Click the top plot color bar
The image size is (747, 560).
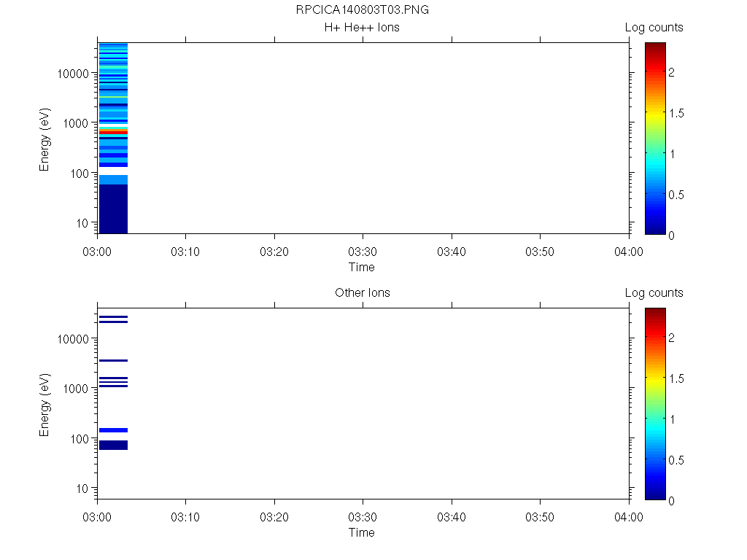[x=655, y=138]
